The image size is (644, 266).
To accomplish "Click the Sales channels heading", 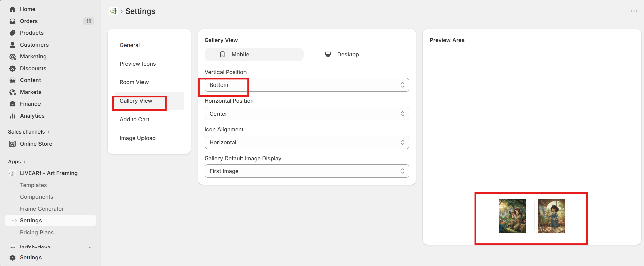I will (26, 132).
